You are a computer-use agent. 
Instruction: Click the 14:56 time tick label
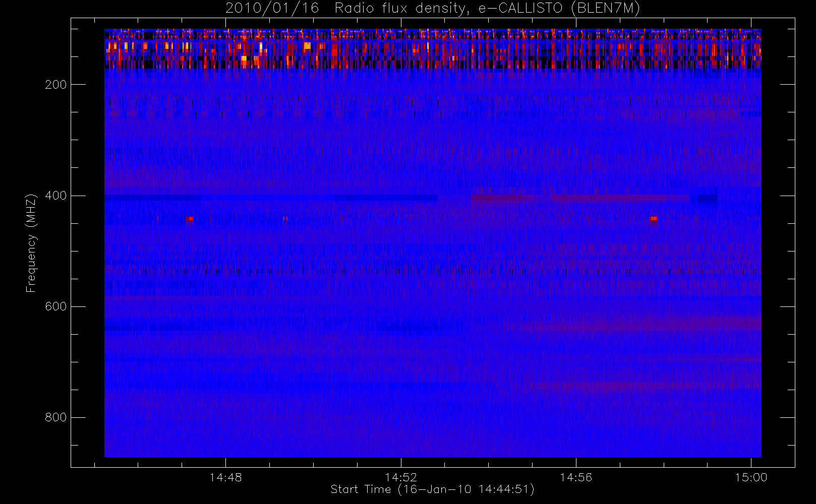pyautogui.click(x=576, y=477)
